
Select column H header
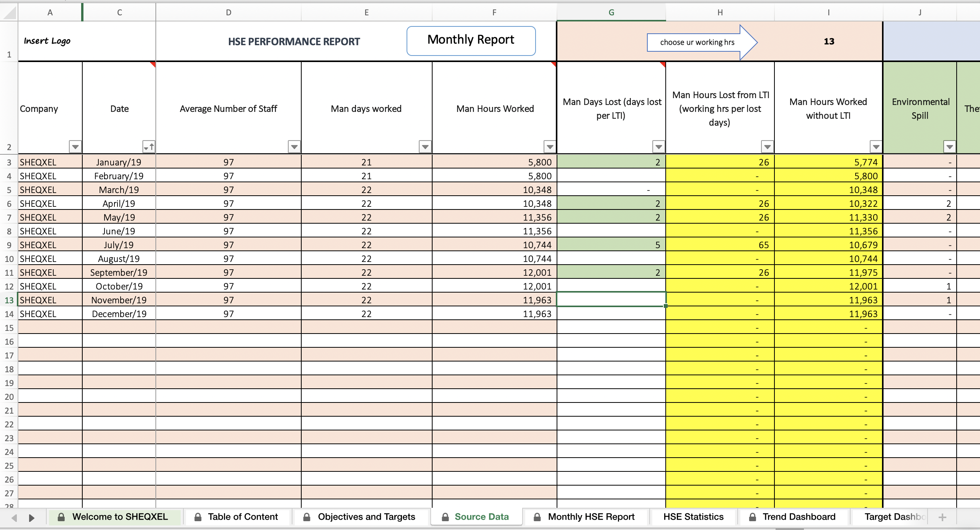(x=720, y=12)
